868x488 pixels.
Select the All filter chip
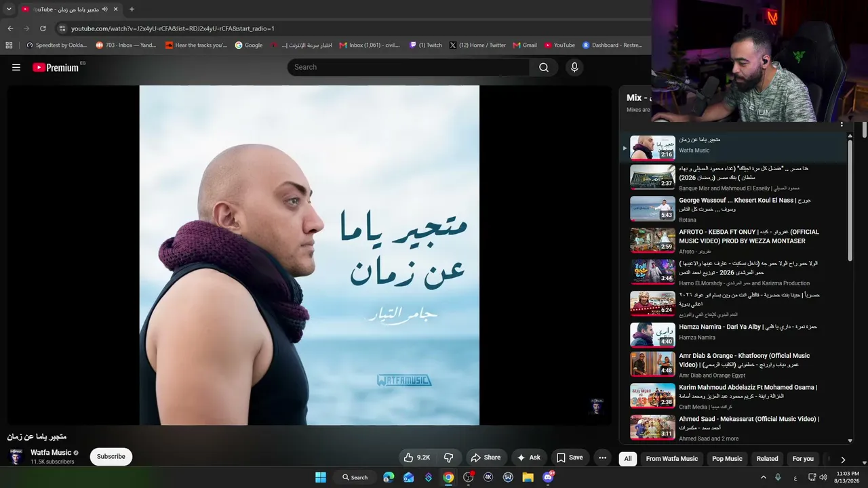628,459
